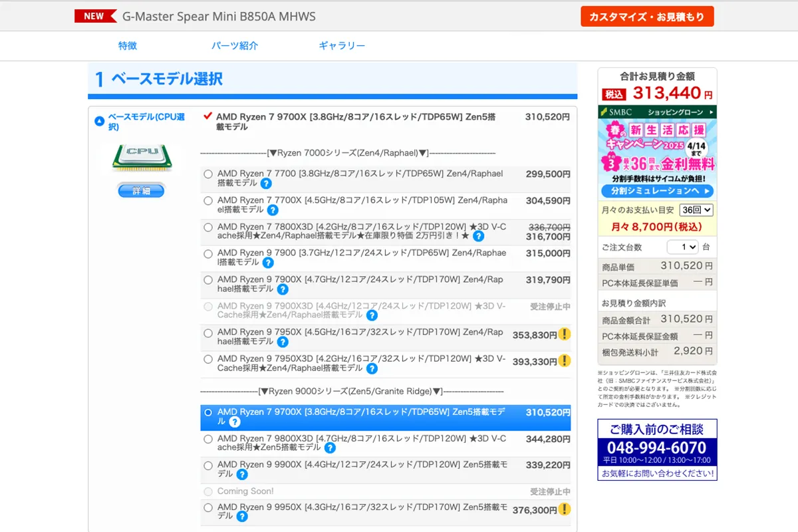The image size is (798, 532).
Task: Show info for Ryzen 7 7800X3D option
Action: click(478, 236)
